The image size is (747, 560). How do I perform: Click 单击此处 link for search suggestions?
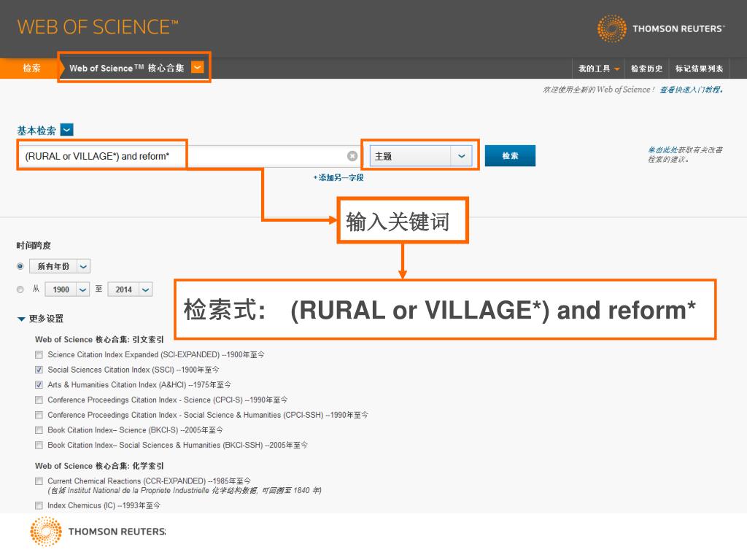(x=662, y=150)
